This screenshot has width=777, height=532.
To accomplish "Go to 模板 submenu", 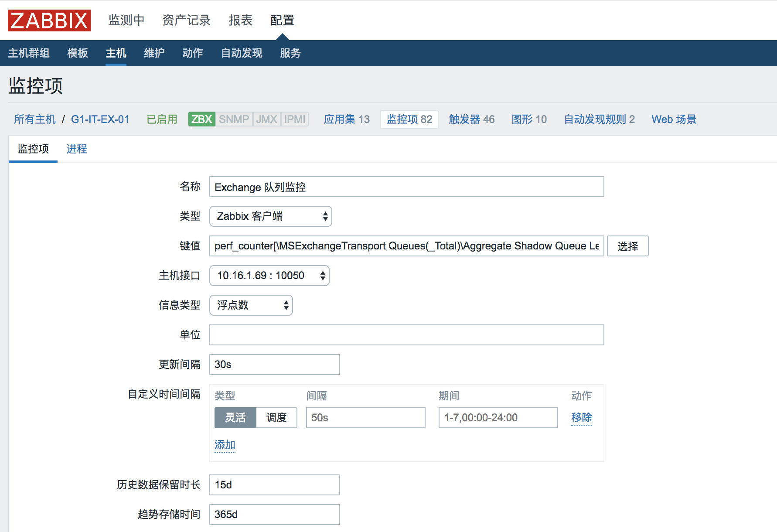I will (x=78, y=53).
